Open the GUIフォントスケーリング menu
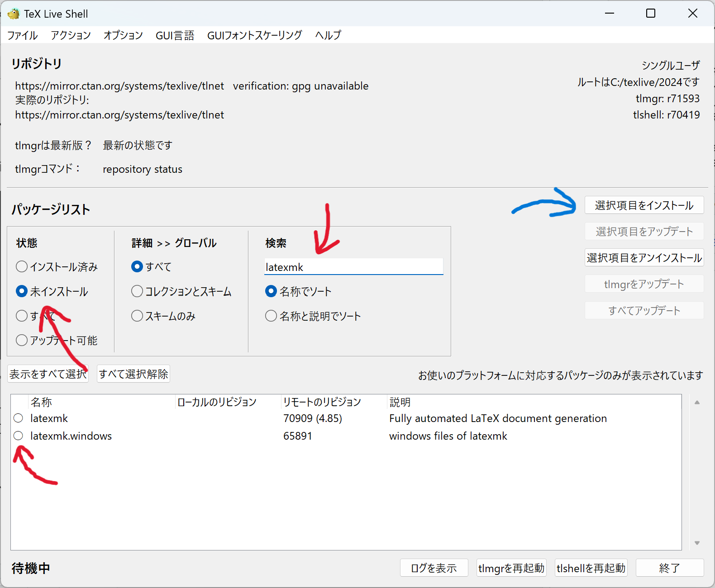This screenshot has height=588, width=715. click(x=254, y=35)
